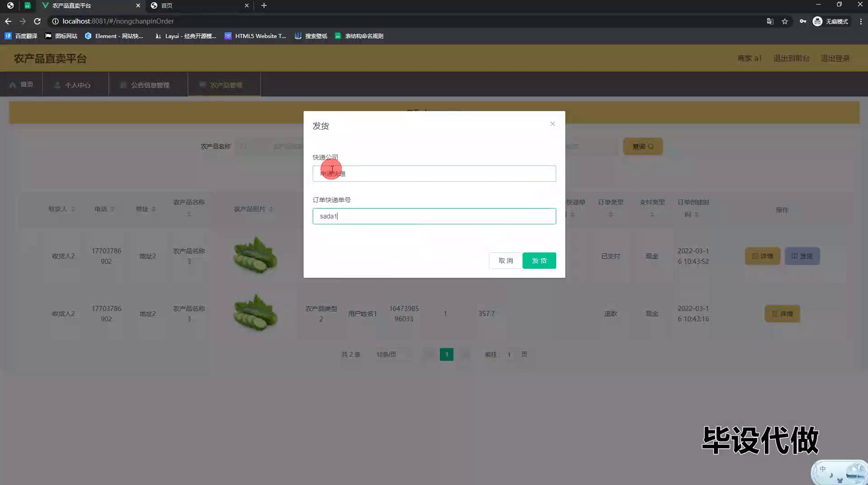Viewport: 868px width, 485px height.
Task: Open the browser translate icon
Action: point(770,21)
